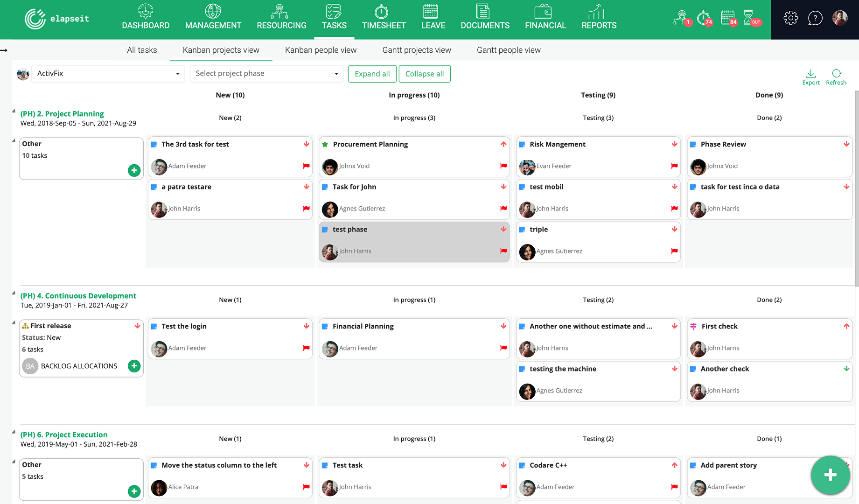Open the testing the machine card
The height and width of the screenshot is (504, 859).
pyautogui.click(x=598, y=381)
